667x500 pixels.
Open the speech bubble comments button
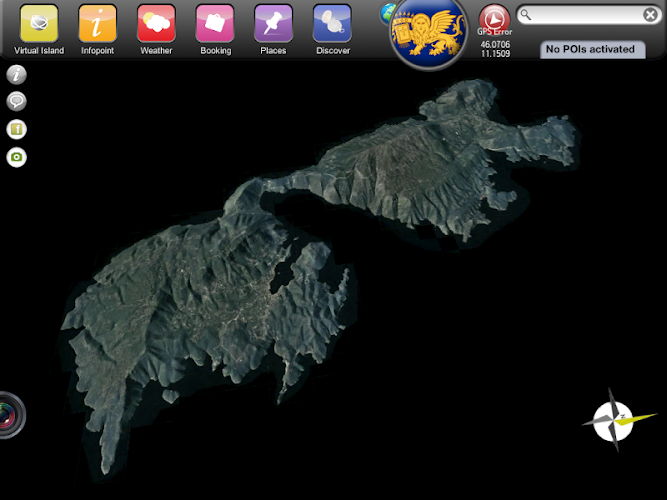[17, 101]
